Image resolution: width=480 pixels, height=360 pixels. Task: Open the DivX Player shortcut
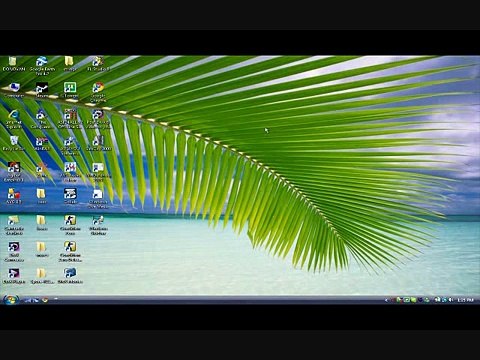point(14,276)
